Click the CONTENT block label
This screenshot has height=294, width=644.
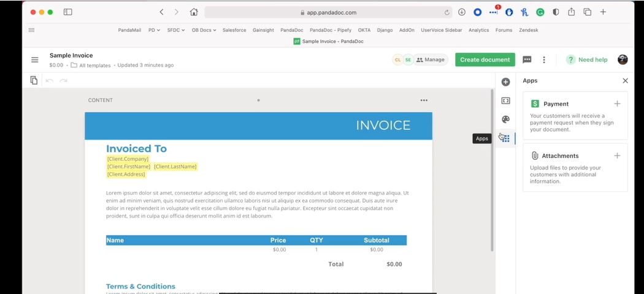(x=100, y=100)
